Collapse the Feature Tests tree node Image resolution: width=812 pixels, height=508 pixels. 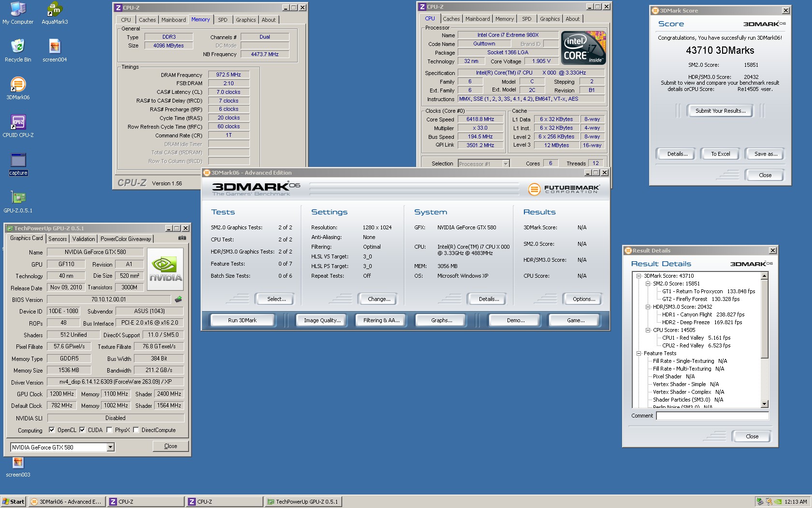click(638, 353)
